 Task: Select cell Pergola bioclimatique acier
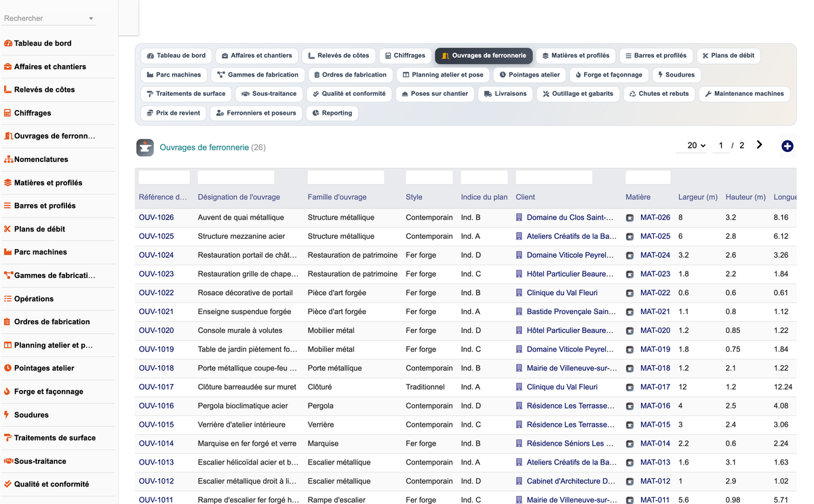243,406
